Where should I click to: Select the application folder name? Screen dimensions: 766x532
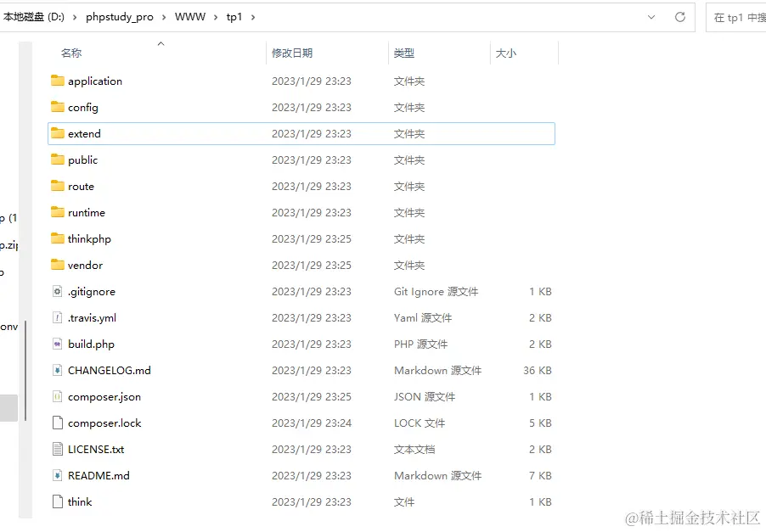pos(95,81)
